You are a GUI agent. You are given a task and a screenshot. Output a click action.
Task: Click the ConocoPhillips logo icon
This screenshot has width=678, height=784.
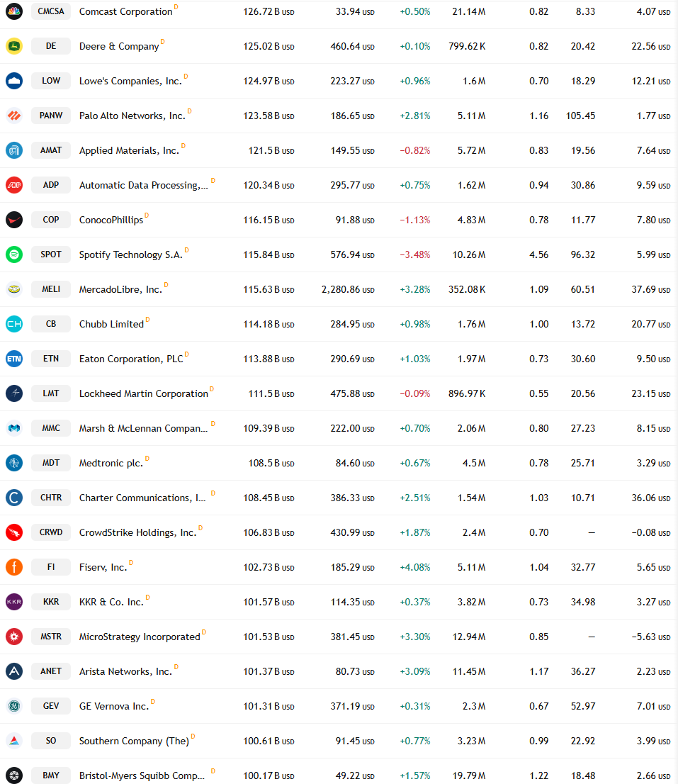(x=14, y=220)
